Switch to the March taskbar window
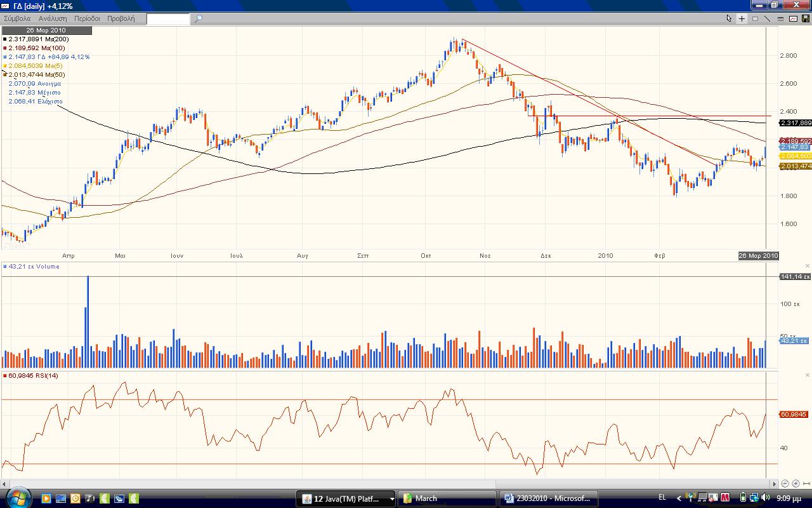This screenshot has width=812, height=508. click(447, 498)
